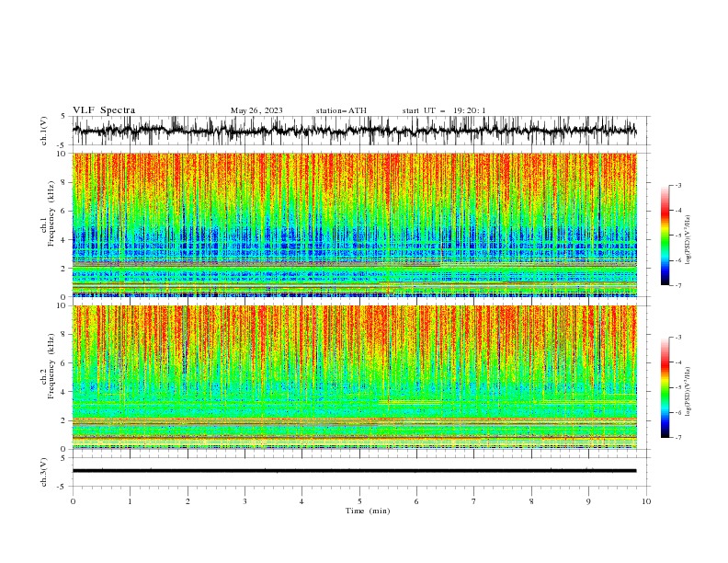Image resolution: width=728 pixels, height=563 pixels.
Task: Click the "1" tick on the time axis
Action: point(131,501)
